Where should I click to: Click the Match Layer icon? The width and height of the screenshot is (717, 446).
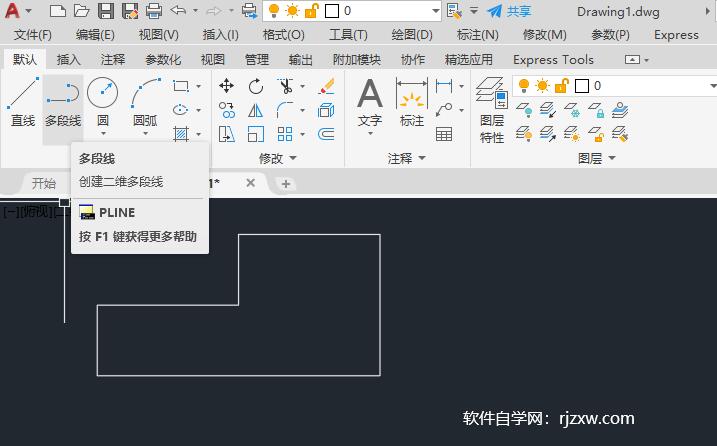click(620, 134)
